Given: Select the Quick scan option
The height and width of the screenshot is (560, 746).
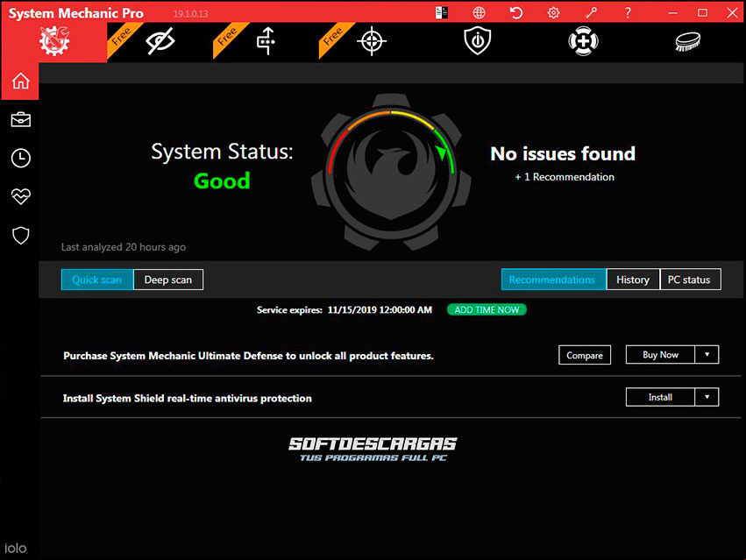Looking at the screenshot, I should pyautogui.click(x=97, y=280).
